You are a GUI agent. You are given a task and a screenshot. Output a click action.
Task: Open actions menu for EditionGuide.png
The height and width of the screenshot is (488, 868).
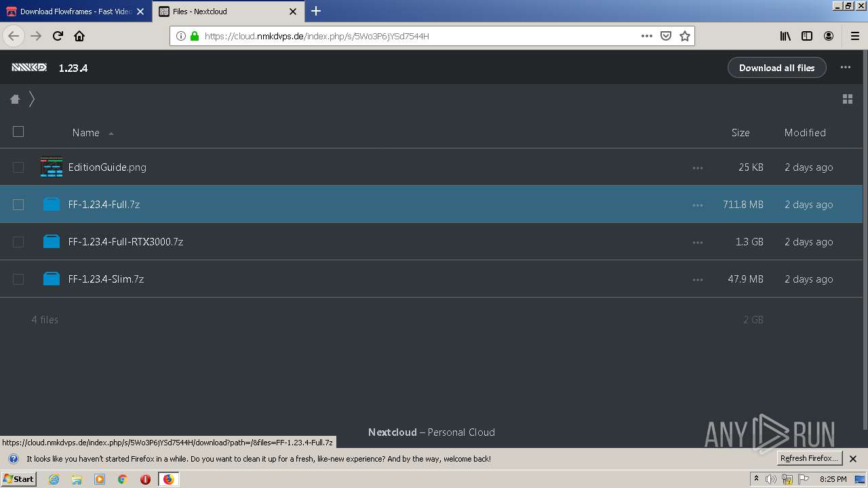pyautogui.click(x=698, y=167)
